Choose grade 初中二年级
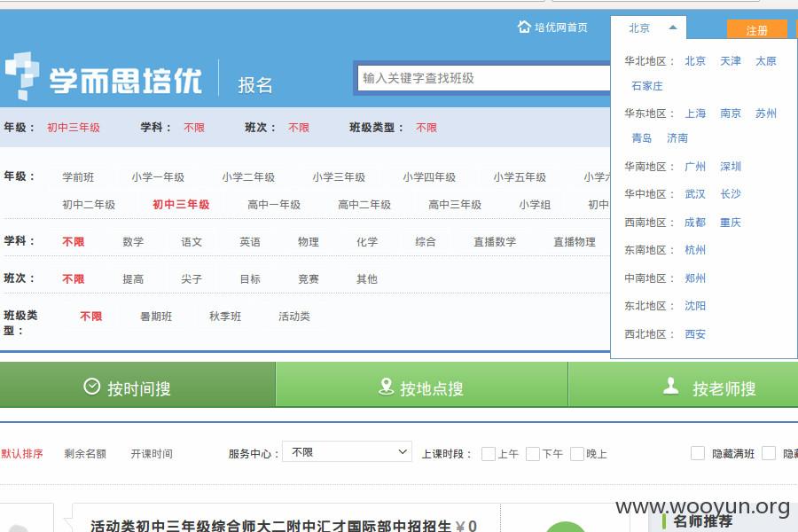 pos(89,205)
